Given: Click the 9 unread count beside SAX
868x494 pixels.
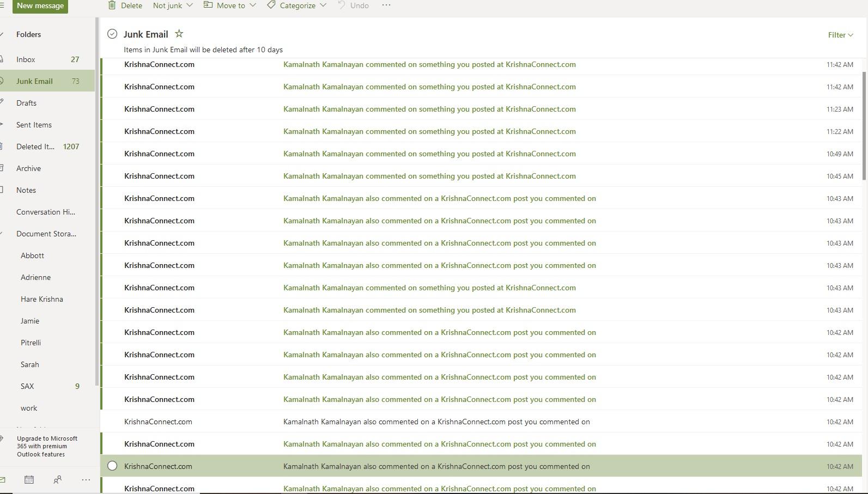Looking at the screenshot, I should pyautogui.click(x=77, y=386).
